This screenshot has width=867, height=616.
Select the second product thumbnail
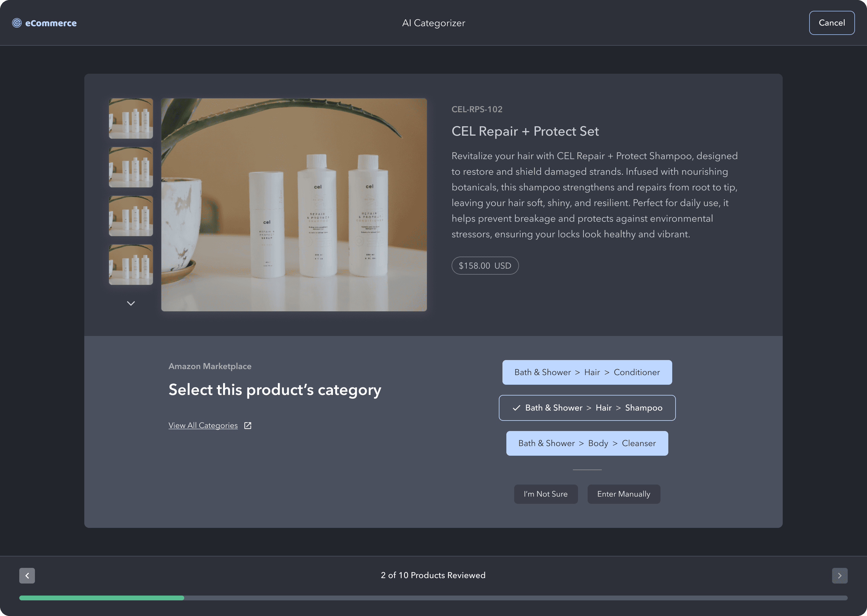131,167
